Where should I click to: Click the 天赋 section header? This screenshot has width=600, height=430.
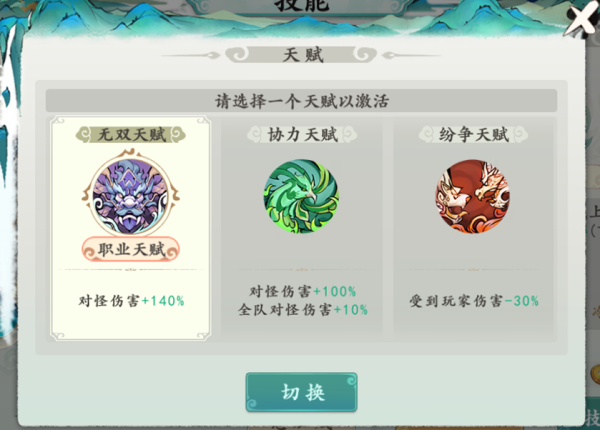click(x=303, y=55)
